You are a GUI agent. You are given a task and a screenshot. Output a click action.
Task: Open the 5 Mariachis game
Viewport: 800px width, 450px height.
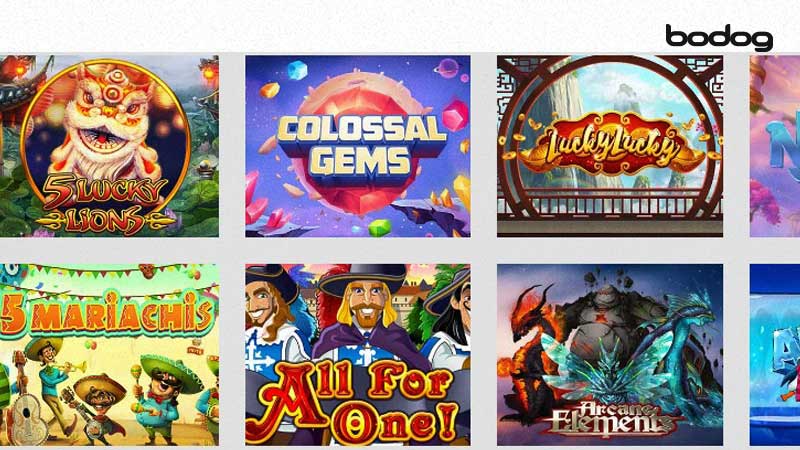[x=109, y=355]
